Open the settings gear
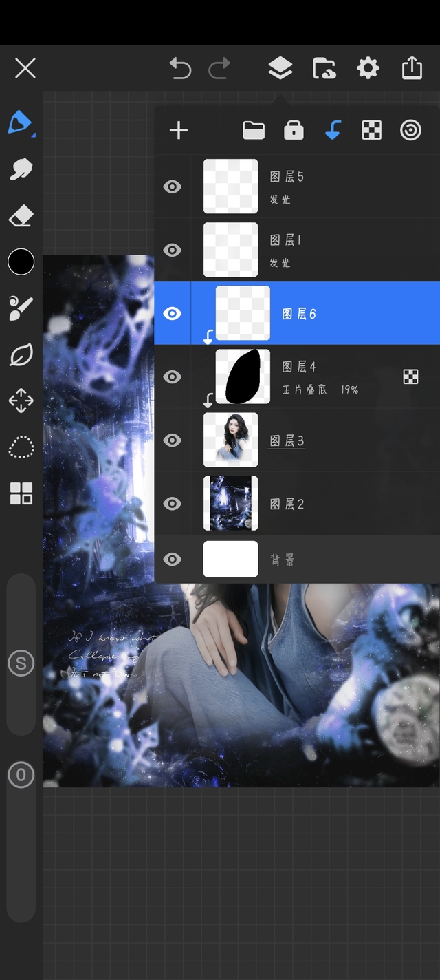The image size is (440, 980). tap(368, 68)
